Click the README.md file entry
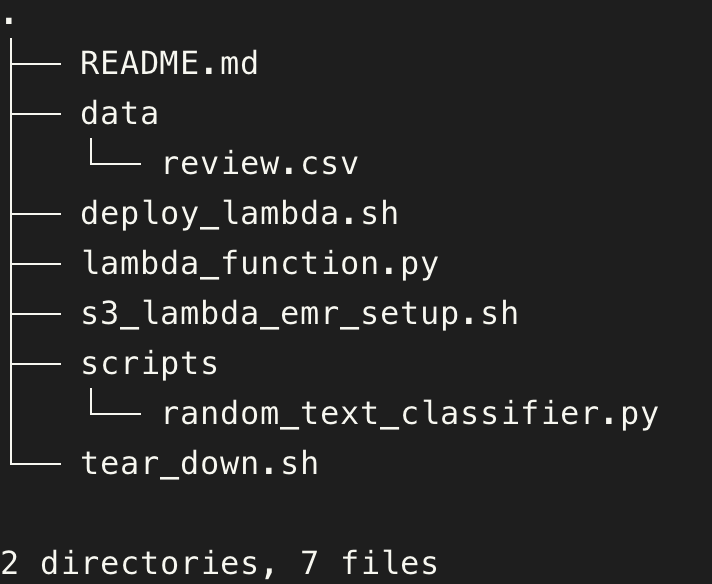Viewport: 712px width, 584px height. click(169, 63)
